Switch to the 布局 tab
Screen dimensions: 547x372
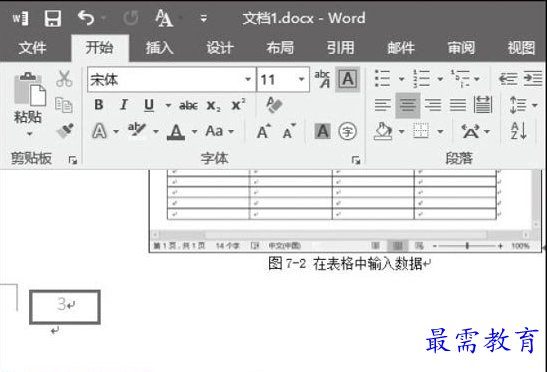[280, 48]
